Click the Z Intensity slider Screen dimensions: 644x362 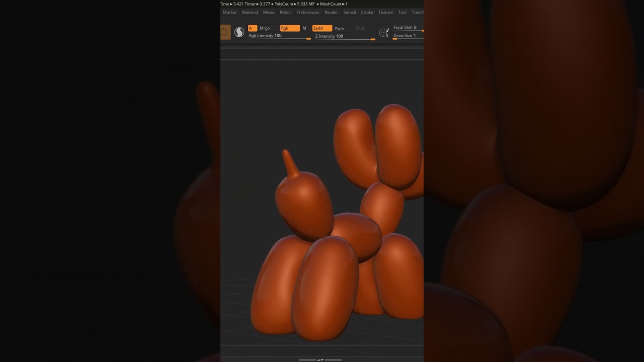[x=345, y=37]
